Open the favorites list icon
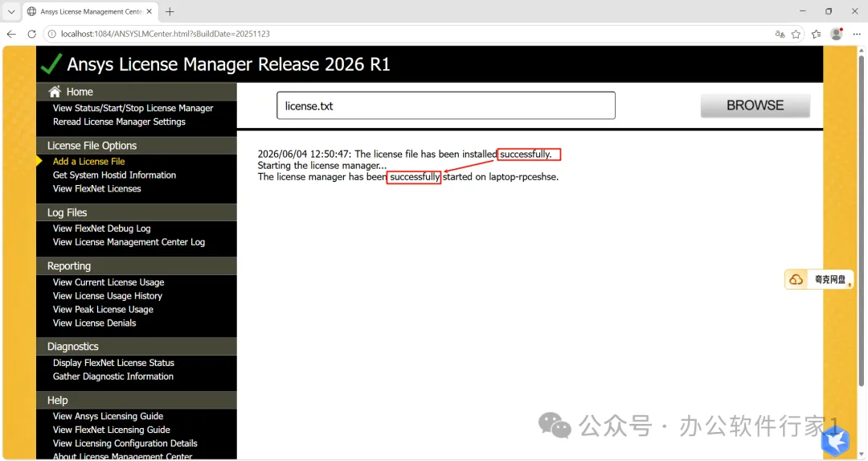 [x=816, y=34]
